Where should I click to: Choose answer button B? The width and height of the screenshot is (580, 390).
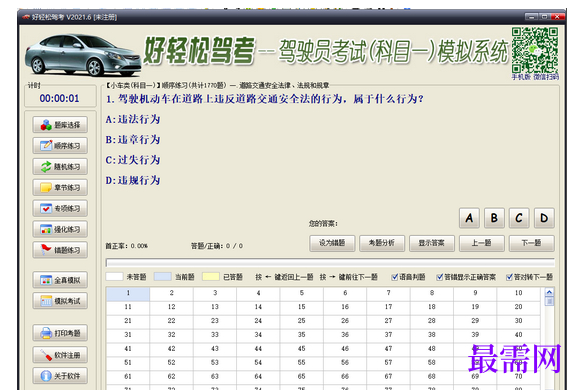coord(494,218)
